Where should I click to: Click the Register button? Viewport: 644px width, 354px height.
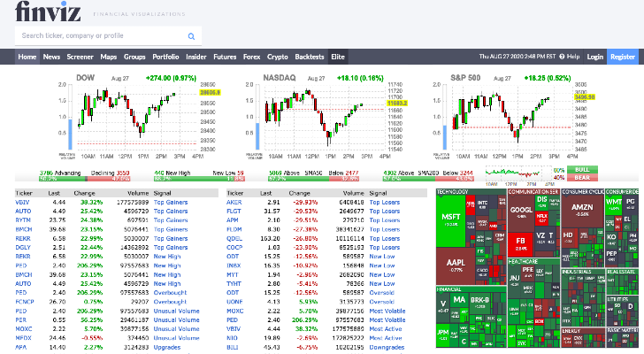[x=623, y=57]
